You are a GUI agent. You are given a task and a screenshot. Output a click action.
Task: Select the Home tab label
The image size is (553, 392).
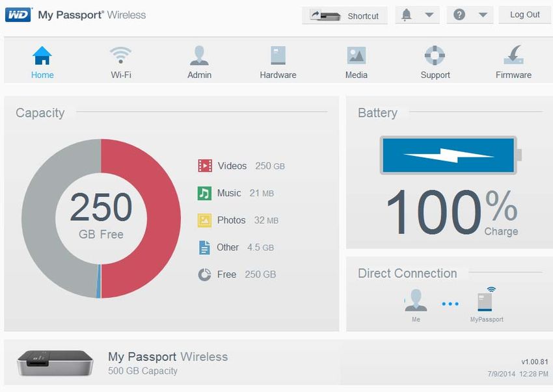[42, 75]
